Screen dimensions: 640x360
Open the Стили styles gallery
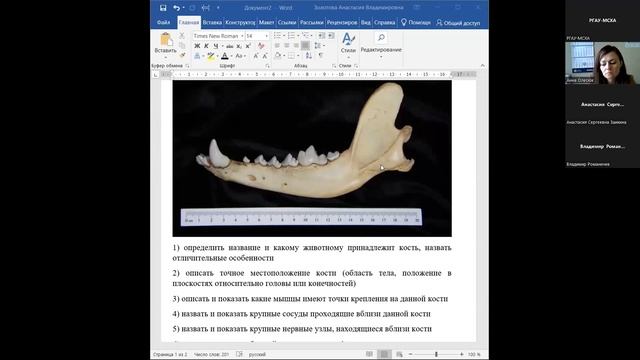tap(348, 44)
